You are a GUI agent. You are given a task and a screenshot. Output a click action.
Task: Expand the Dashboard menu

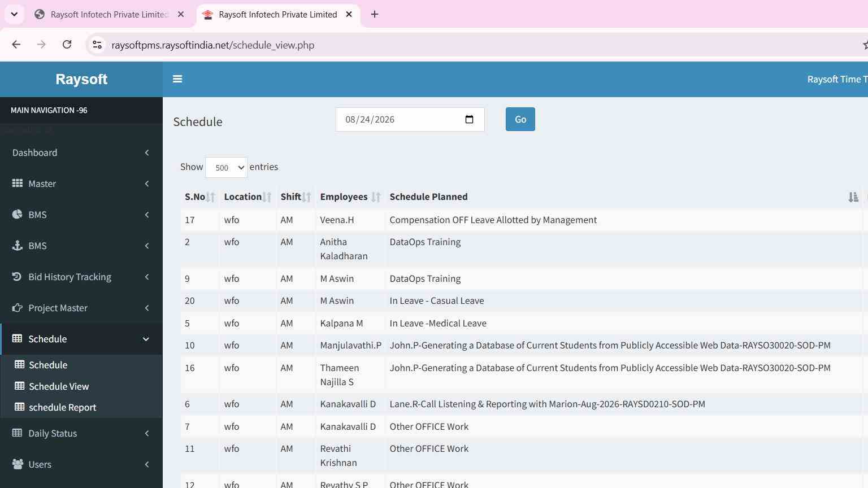click(81, 152)
